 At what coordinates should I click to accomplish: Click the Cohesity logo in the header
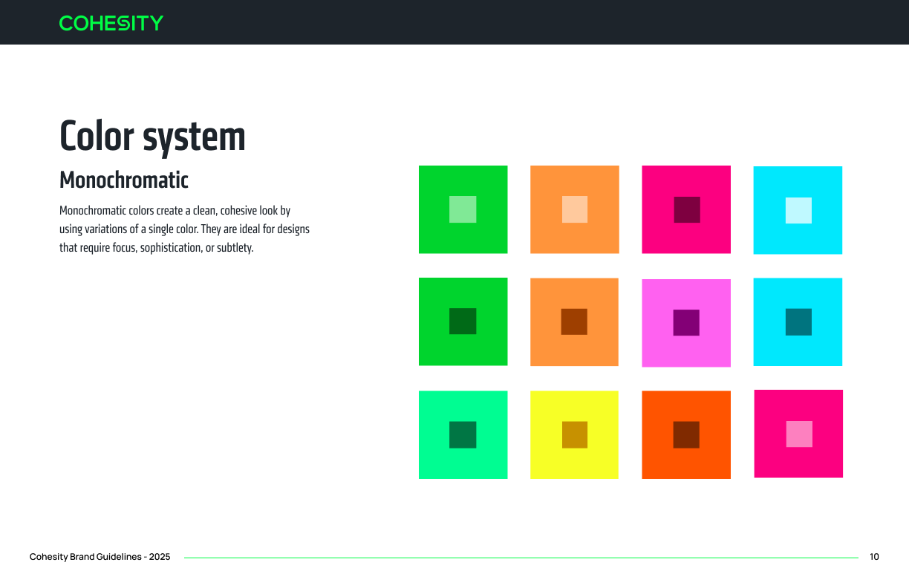(x=111, y=23)
